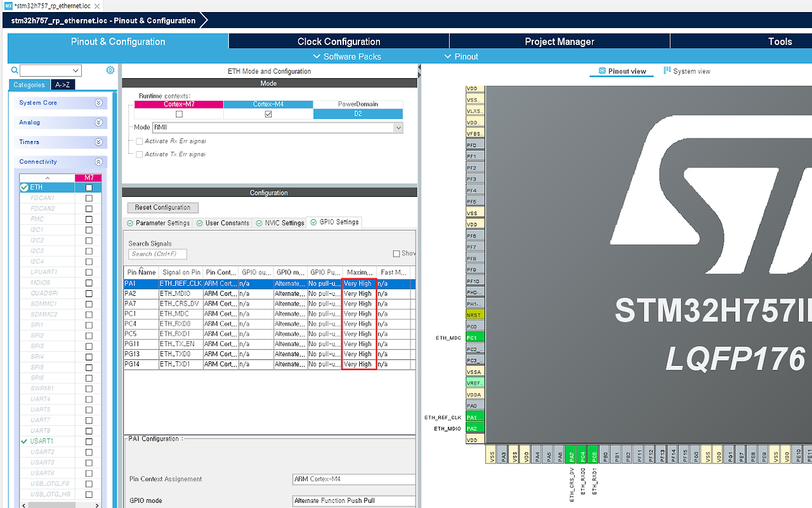Open the categories settings gear icon
This screenshot has height=508, width=812.
coord(110,70)
